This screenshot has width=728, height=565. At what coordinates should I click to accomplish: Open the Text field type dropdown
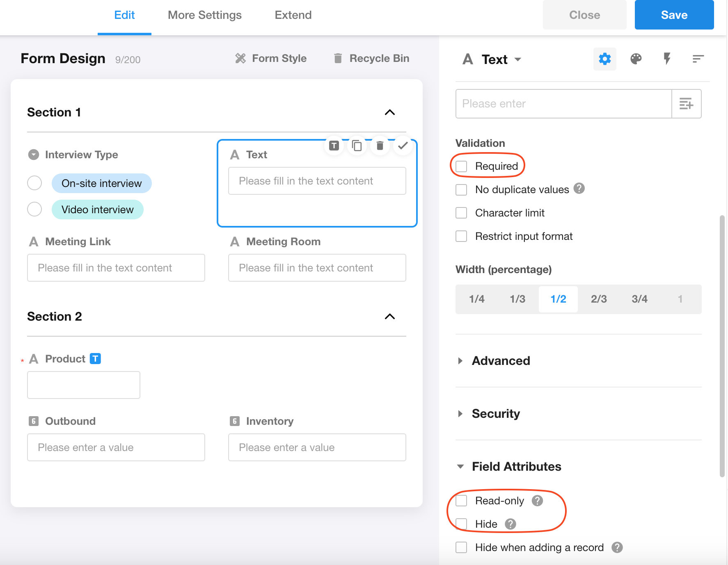[x=517, y=59]
